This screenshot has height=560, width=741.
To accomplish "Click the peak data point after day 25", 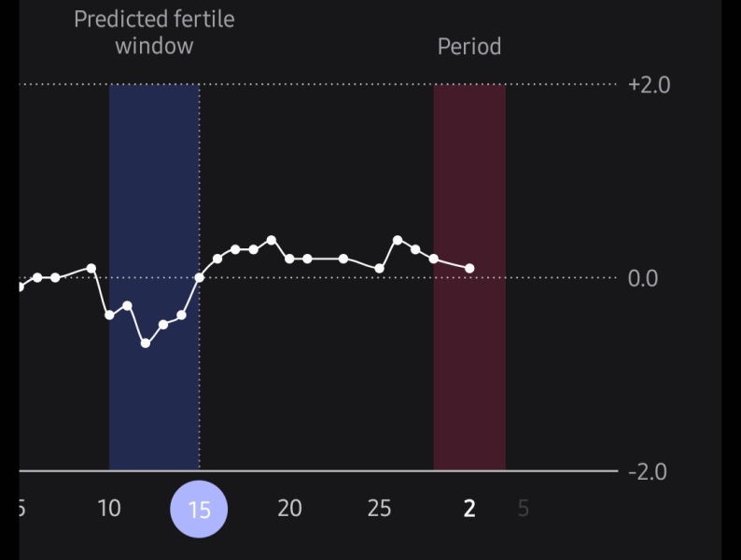I will pyautogui.click(x=398, y=240).
